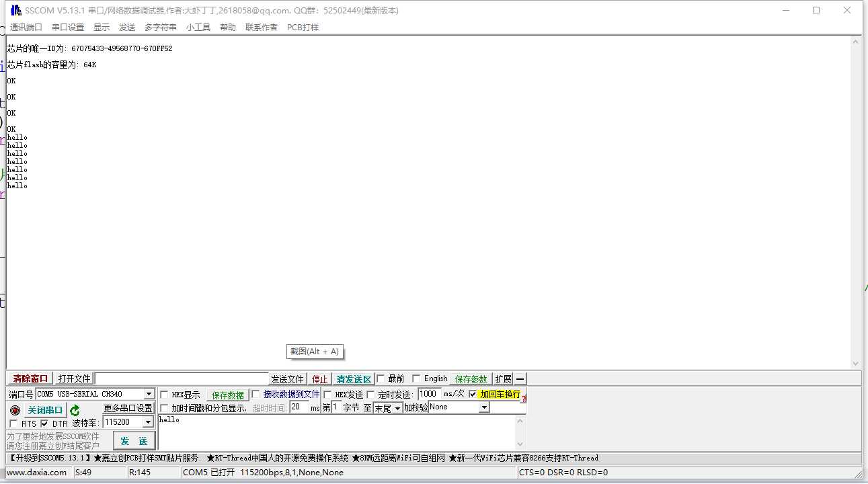868x484 pixels.
Task: Click the 扩展 button
Action: (x=503, y=379)
